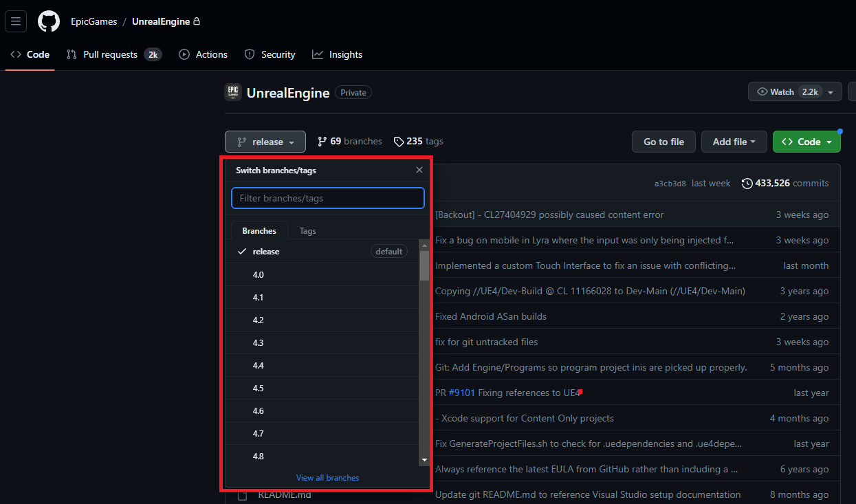Select branch 4.4

(322, 365)
